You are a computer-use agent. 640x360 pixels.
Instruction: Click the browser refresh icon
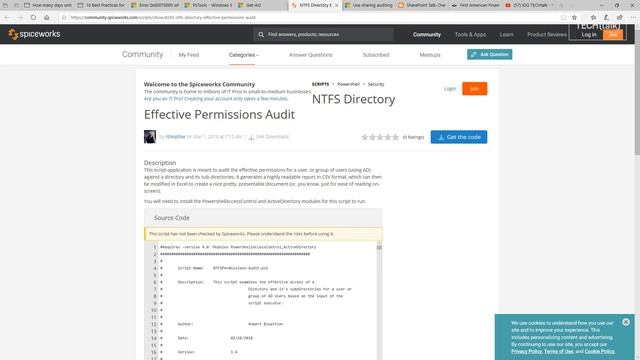tap(33, 18)
